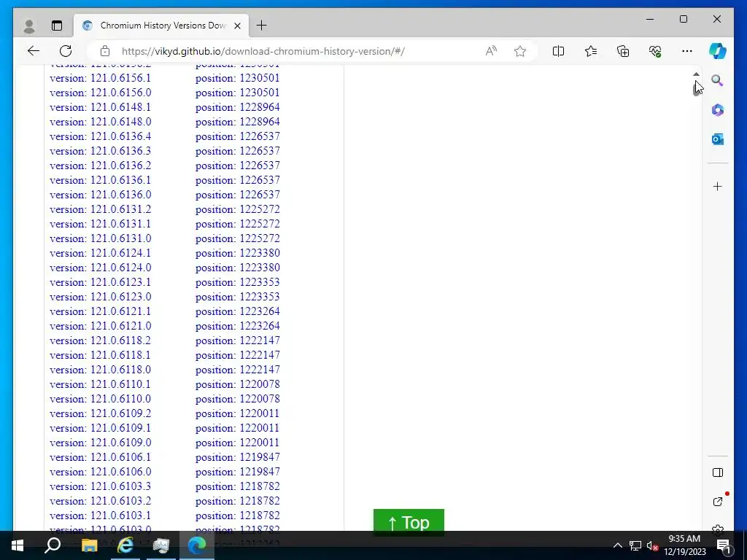Launch Internet Explorer from taskbar
747x560 pixels.
(125, 545)
